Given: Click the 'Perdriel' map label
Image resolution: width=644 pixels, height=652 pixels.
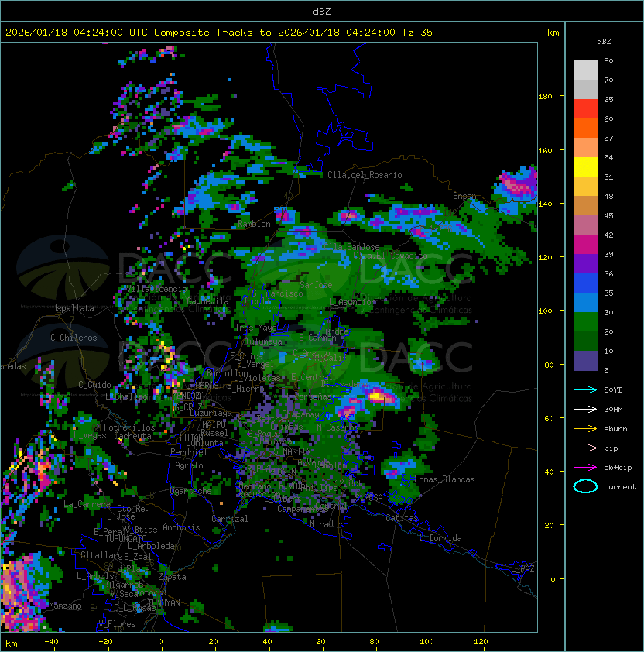Looking at the screenshot, I should (189, 452).
